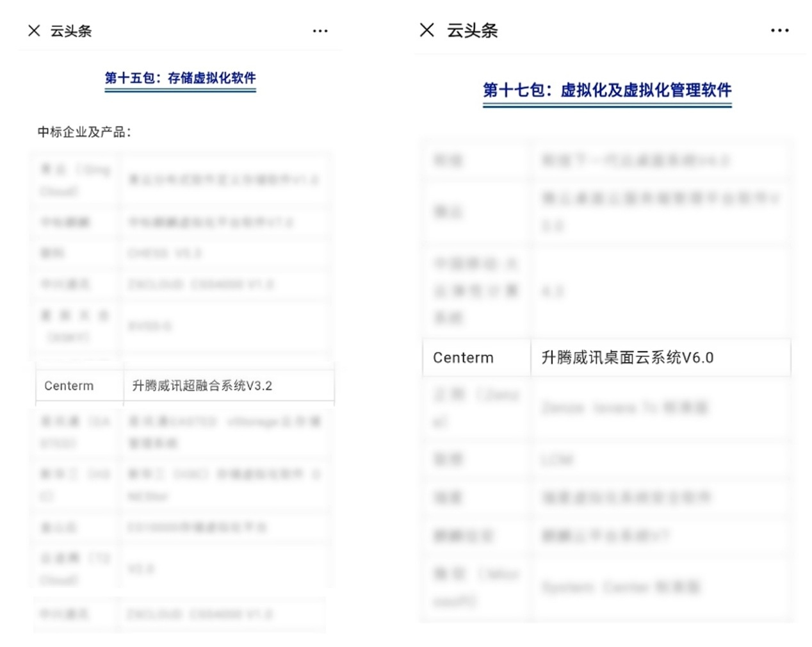The height and width of the screenshot is (647, 812).
Task: Open the three-dot menu on the 第十五包 page
Action: (x=320, y=31)
